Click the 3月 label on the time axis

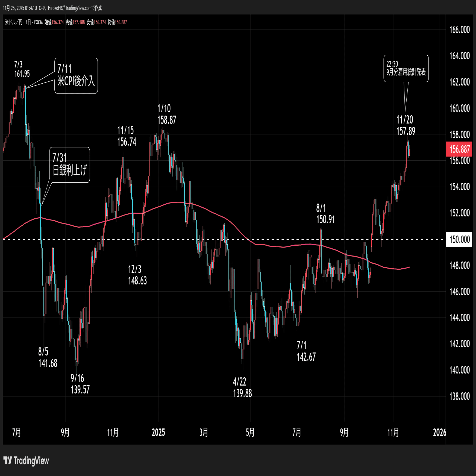[x=204, y=432]
